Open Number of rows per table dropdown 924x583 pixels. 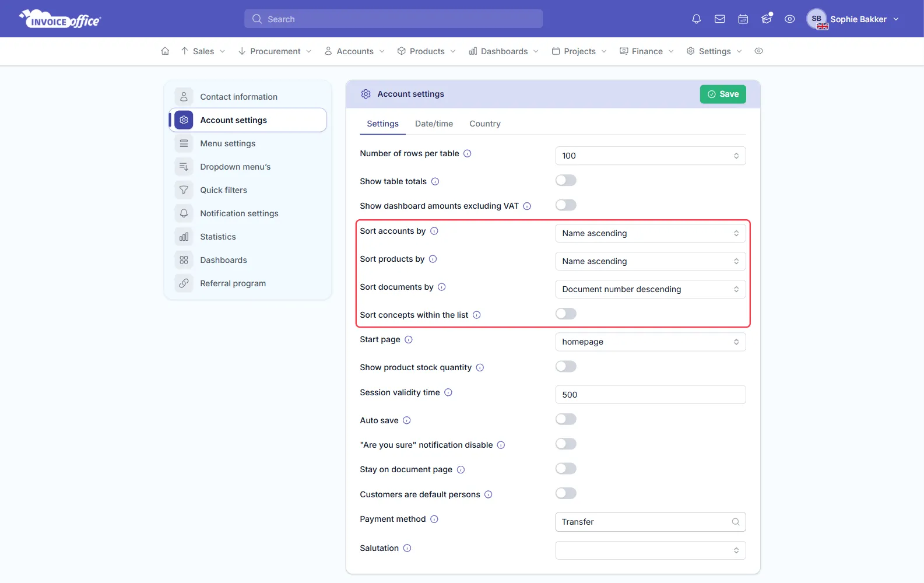[x=651, y=156]
